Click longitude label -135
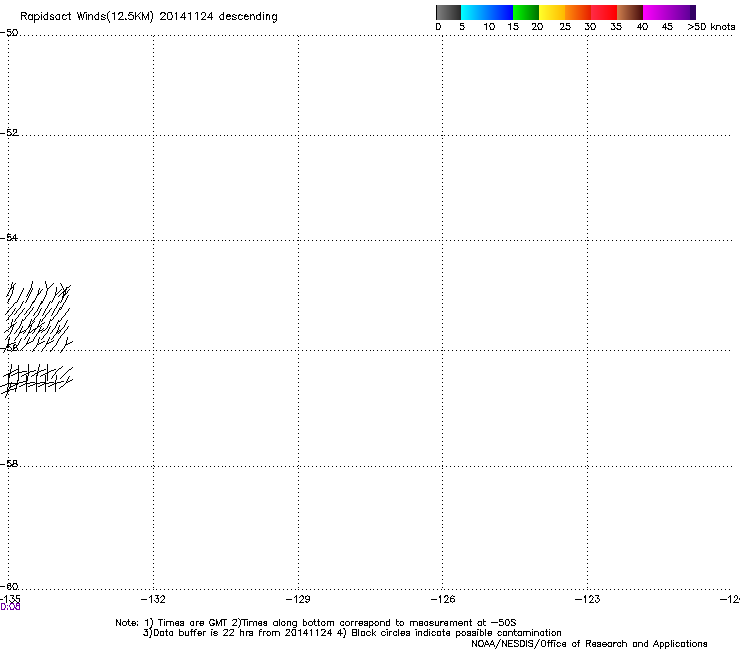The image size is (740, 650). tap(10, 599)
